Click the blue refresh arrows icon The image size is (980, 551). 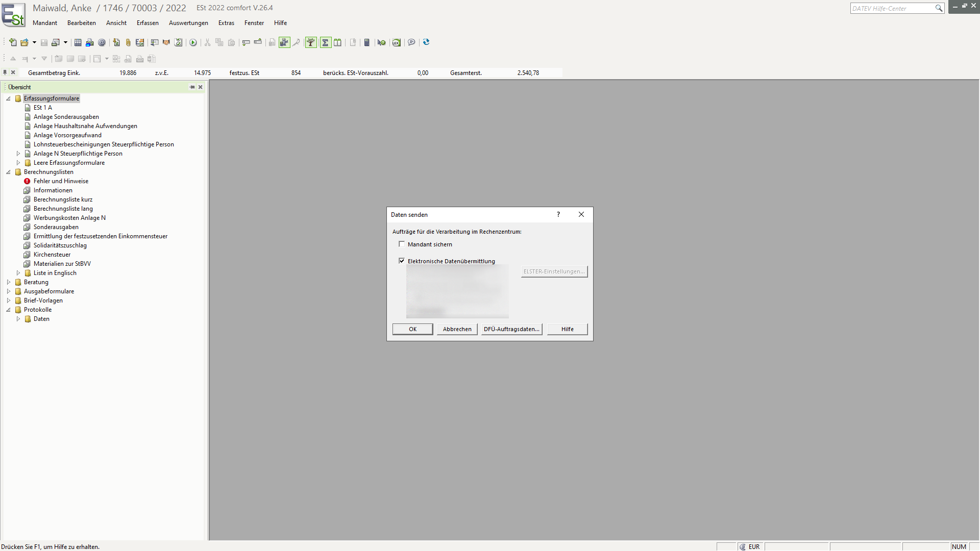pyautogui.click(x=426, y=42)
